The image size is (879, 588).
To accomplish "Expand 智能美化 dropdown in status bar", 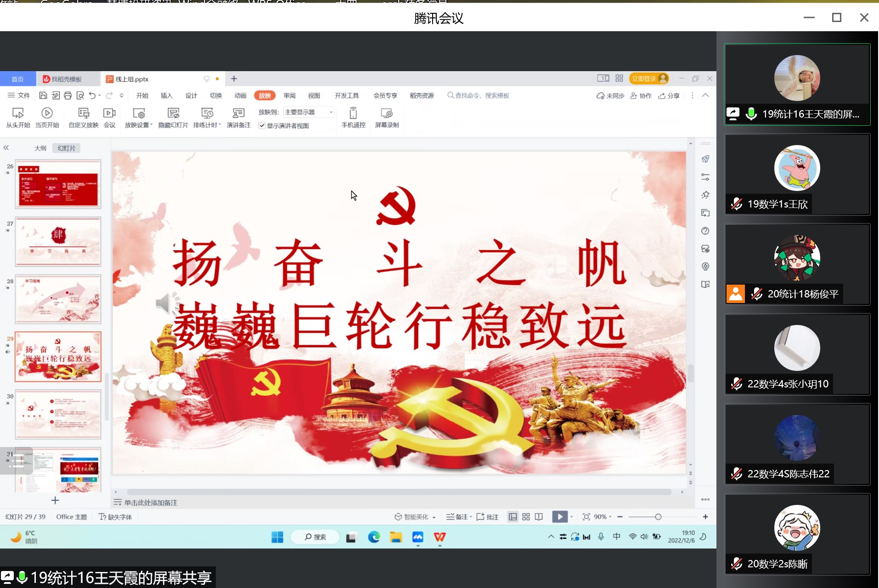I will (434, 517).
